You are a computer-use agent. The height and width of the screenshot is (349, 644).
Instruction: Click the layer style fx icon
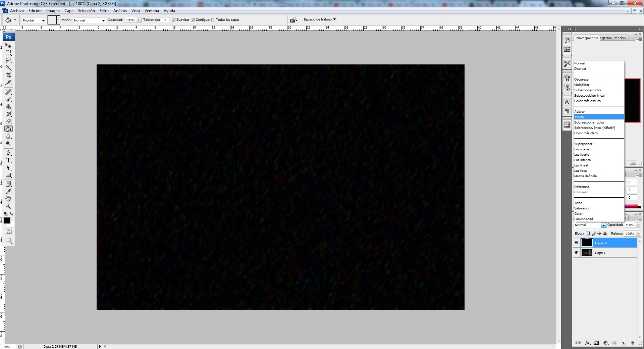587,343
